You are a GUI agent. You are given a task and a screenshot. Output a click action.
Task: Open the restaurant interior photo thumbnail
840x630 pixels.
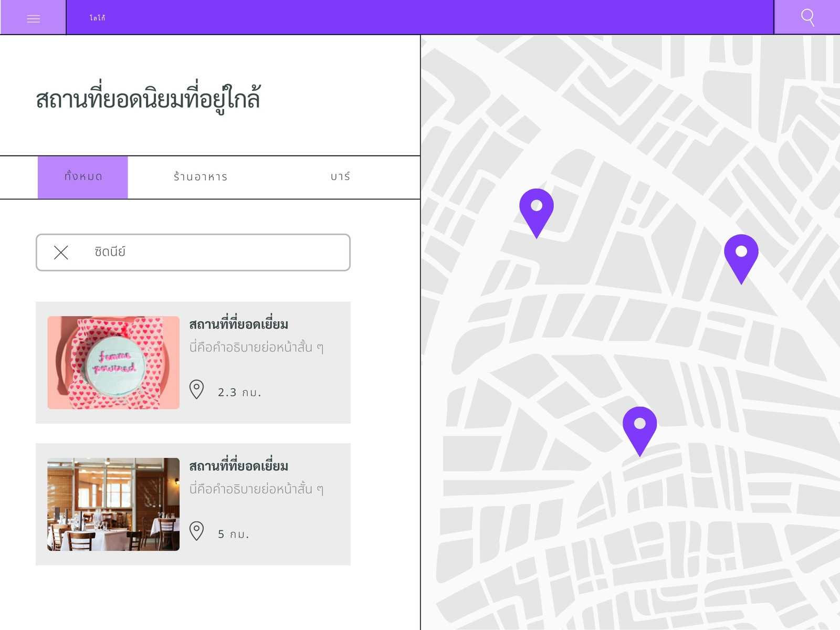[113, 504]
